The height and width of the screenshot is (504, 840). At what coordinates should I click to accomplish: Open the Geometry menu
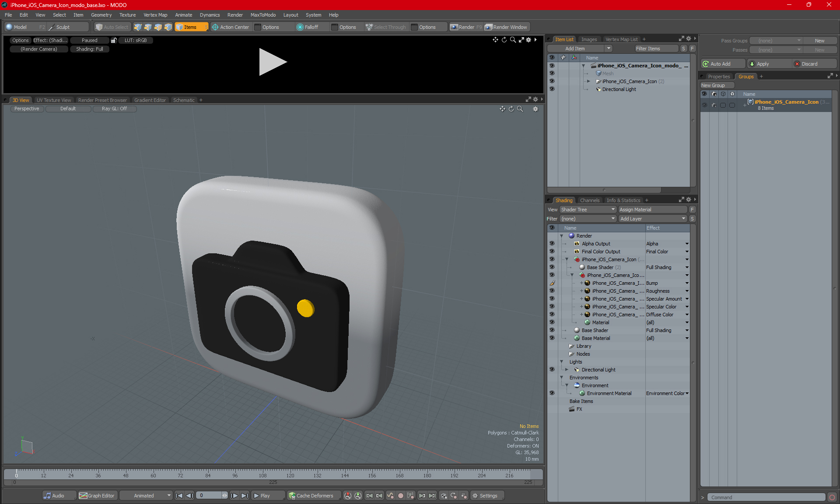[x=101, y=15]
